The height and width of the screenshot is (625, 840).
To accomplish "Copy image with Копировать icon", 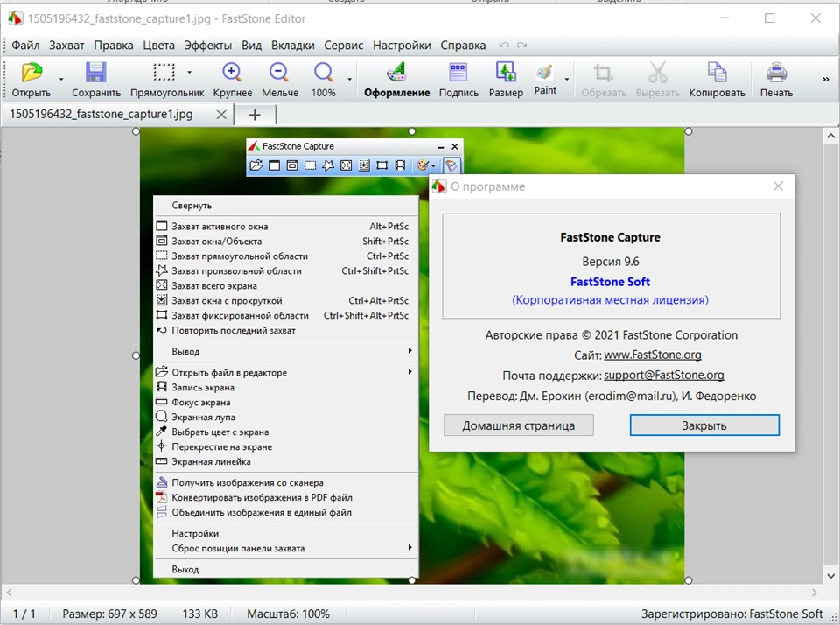I will click(717, 72).
